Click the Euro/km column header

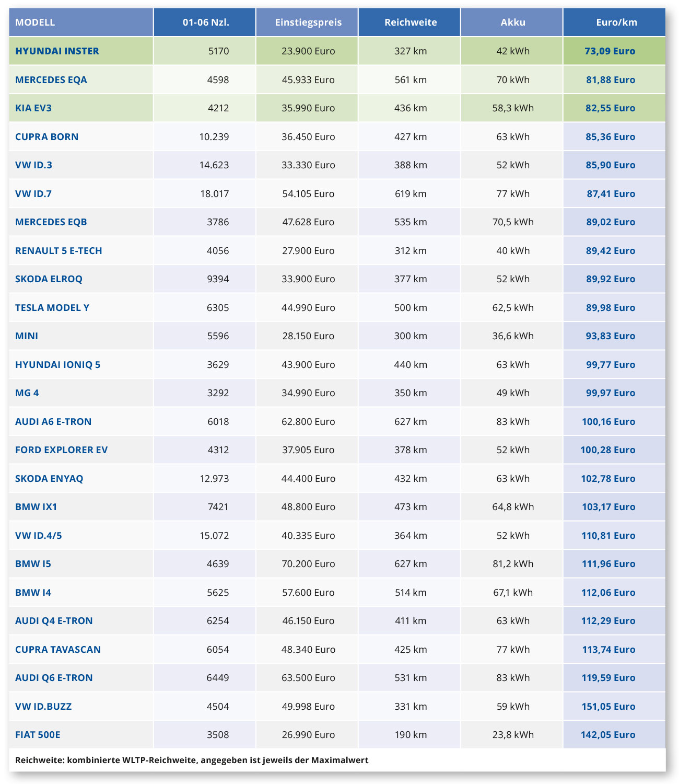tap(616, 22)
